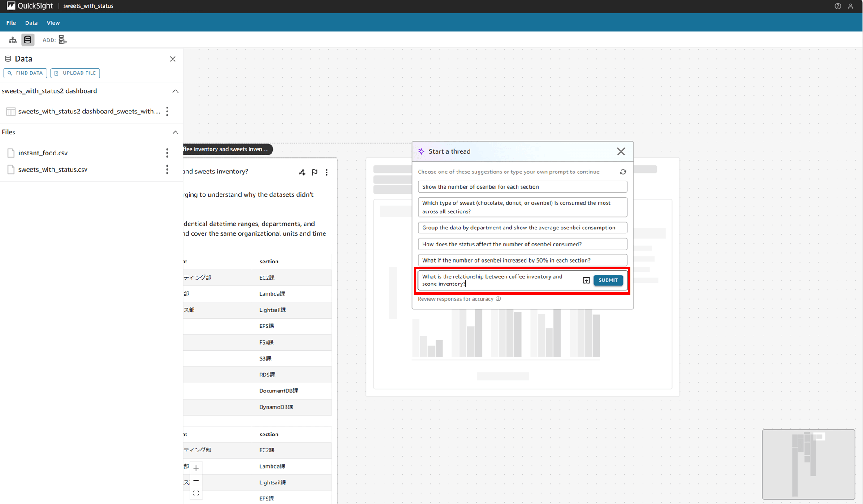The height and width of the screenshot is (504, 863).
Task: Open the View menu
Action: point(53,23)
